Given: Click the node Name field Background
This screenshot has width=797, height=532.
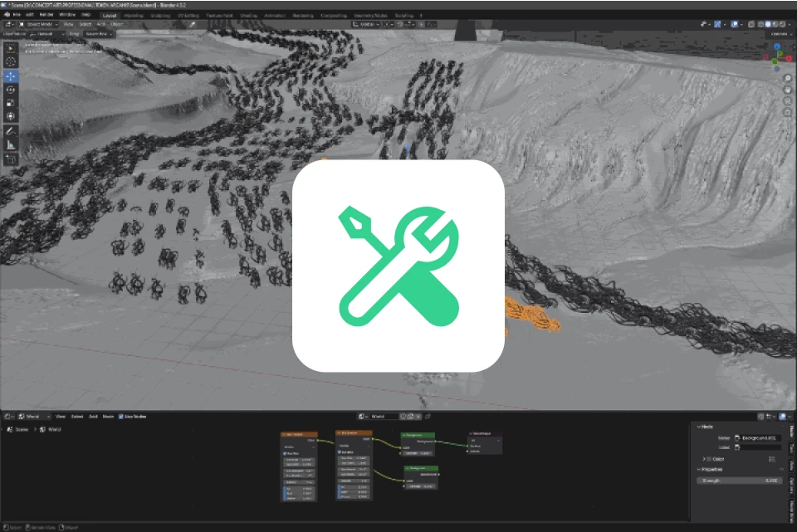Looking at the screenshot, I should tap(758, 438).
